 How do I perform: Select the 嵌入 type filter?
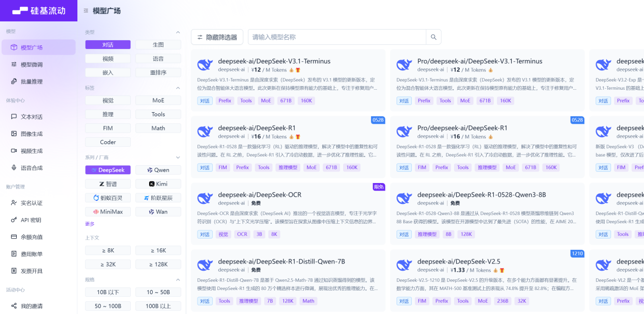tap(108, 72)
